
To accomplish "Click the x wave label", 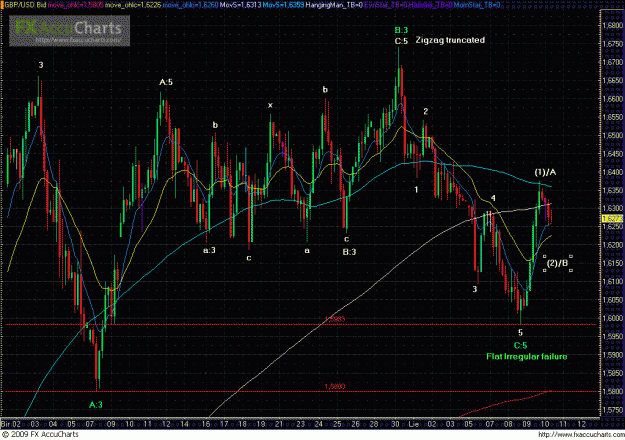I will pos(270,105).
